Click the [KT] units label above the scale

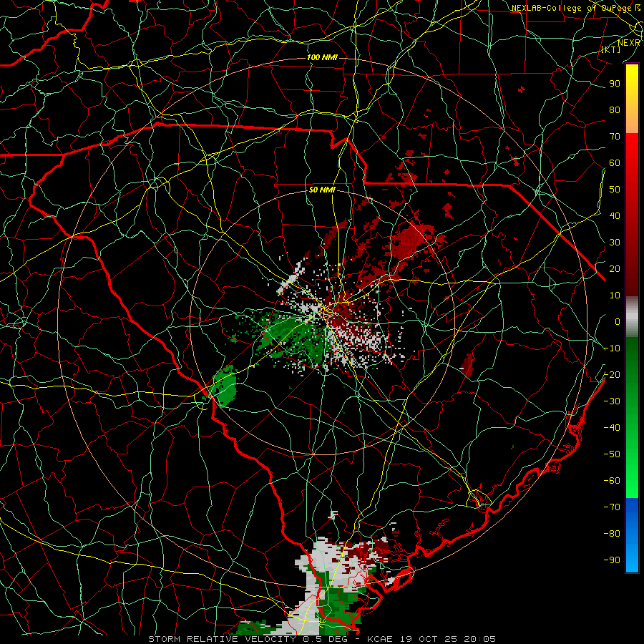pos(611,49)
